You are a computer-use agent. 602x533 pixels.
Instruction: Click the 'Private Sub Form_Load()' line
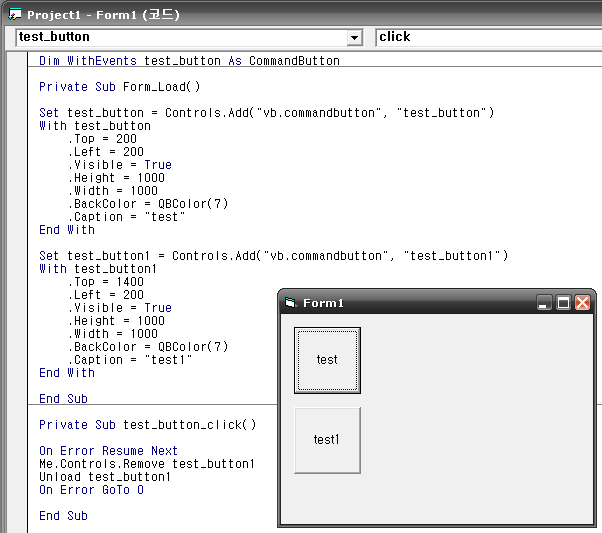(119, 87)
